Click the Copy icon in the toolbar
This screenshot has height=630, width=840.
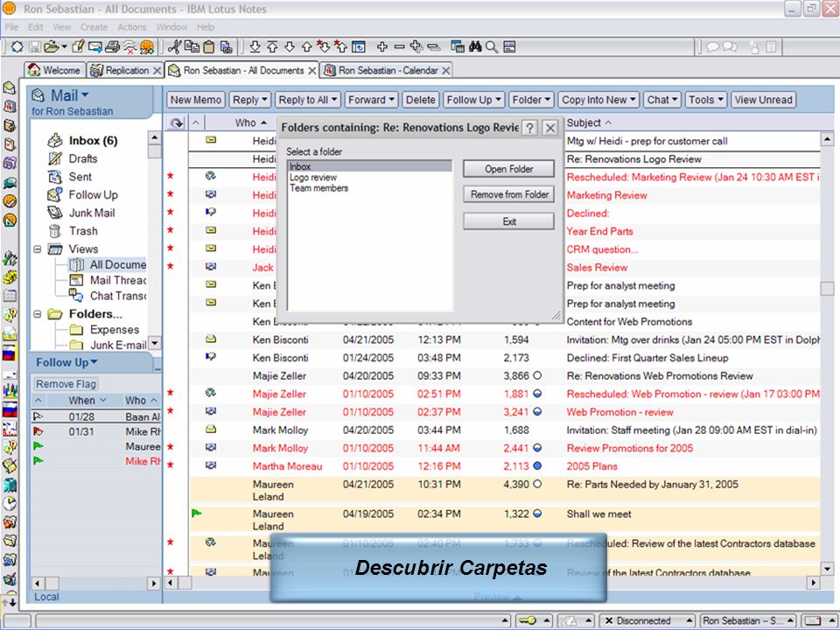tap(192, 47)
